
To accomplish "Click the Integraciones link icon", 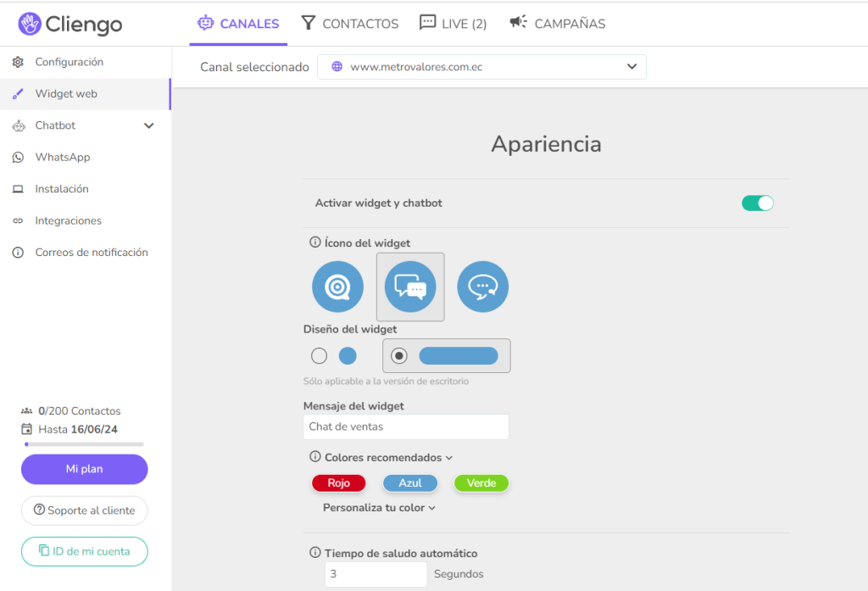I will click(19, 220).
